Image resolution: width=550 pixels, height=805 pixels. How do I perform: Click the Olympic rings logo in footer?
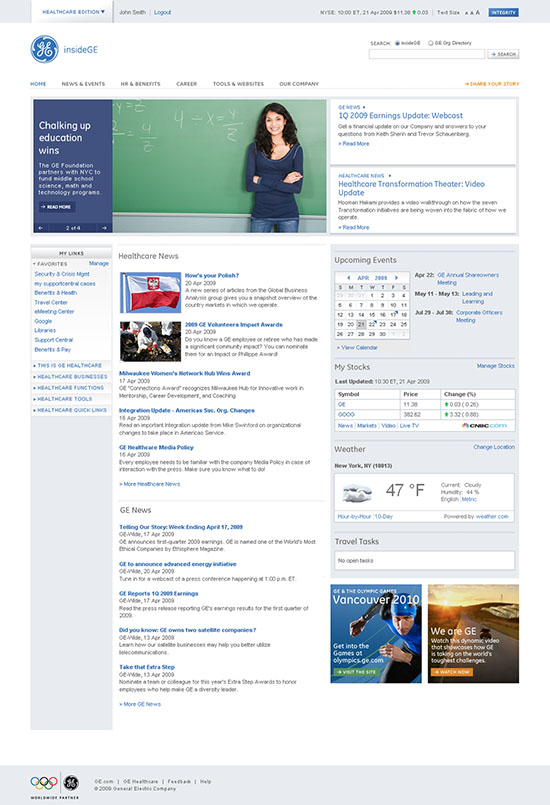(44, 783)
